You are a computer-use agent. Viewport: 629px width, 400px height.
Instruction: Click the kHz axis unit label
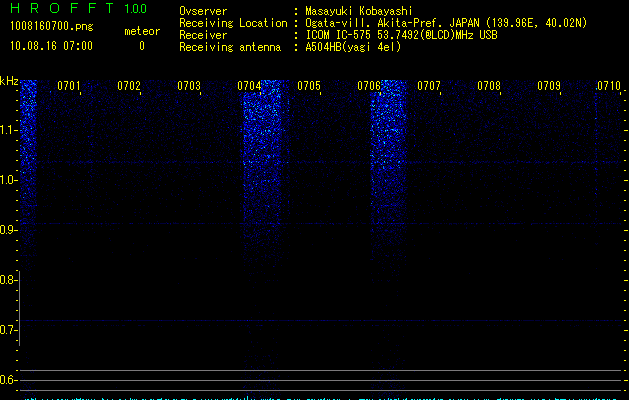[x=9, y=81]
